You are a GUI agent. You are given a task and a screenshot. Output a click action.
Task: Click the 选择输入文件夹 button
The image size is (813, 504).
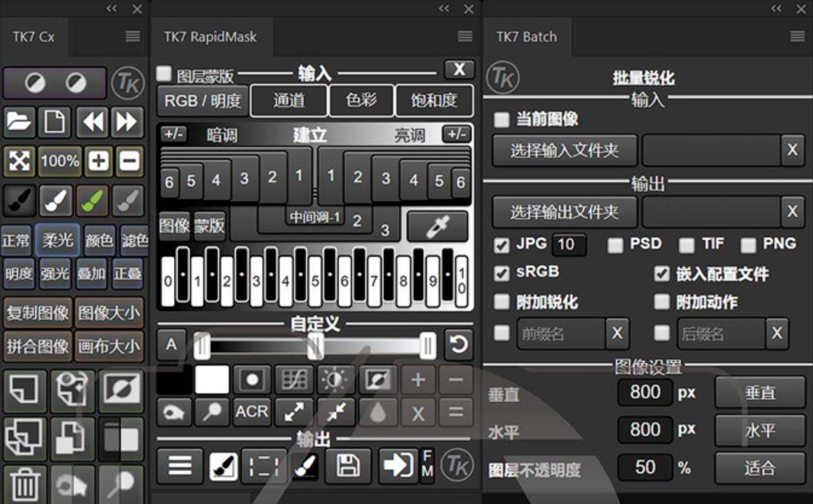pos(564,150)
